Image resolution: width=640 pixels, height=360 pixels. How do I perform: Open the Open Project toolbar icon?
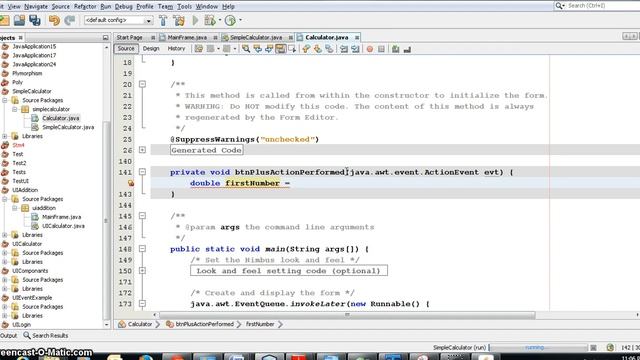[x=19, y=20]
